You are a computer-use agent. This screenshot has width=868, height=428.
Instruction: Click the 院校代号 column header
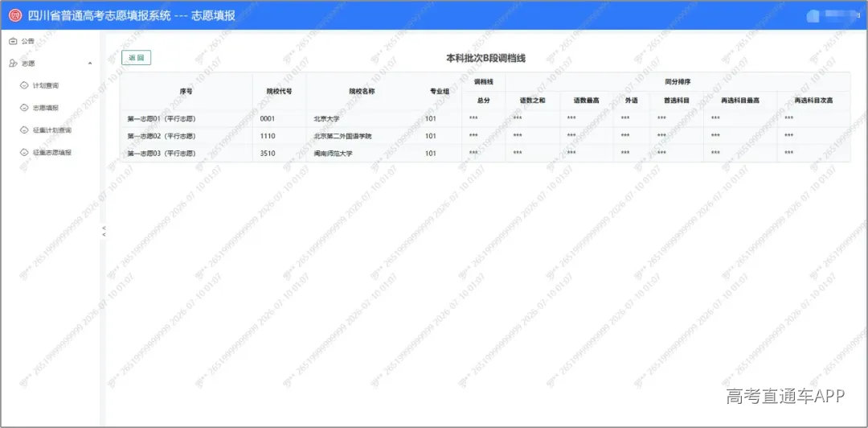tap(279, 91)
